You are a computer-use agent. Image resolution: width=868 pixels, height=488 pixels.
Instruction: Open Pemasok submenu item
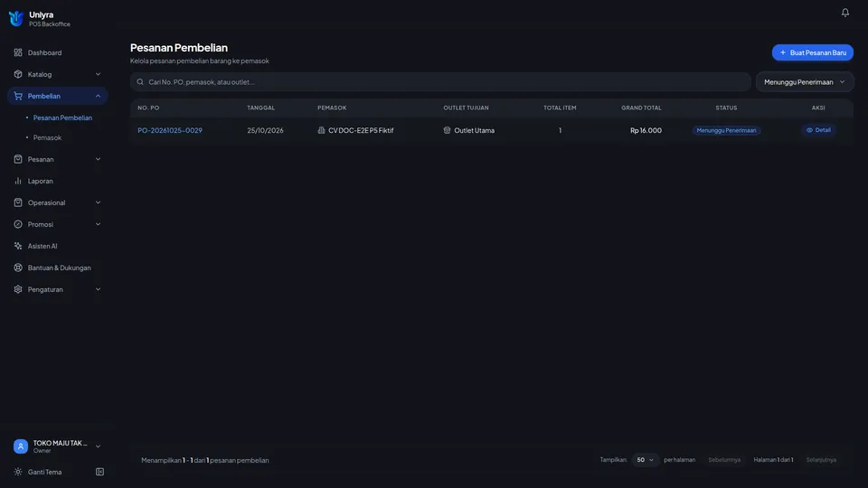[47, 137]
